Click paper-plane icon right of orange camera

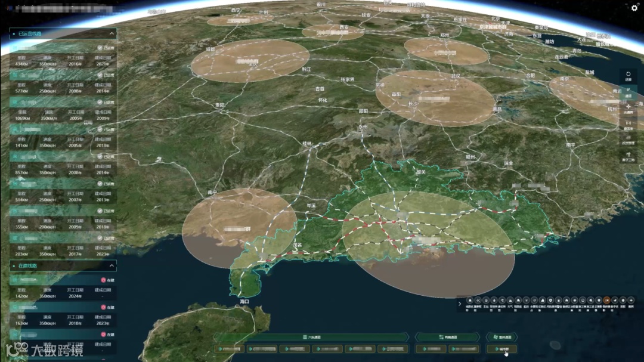pos(615,301)
